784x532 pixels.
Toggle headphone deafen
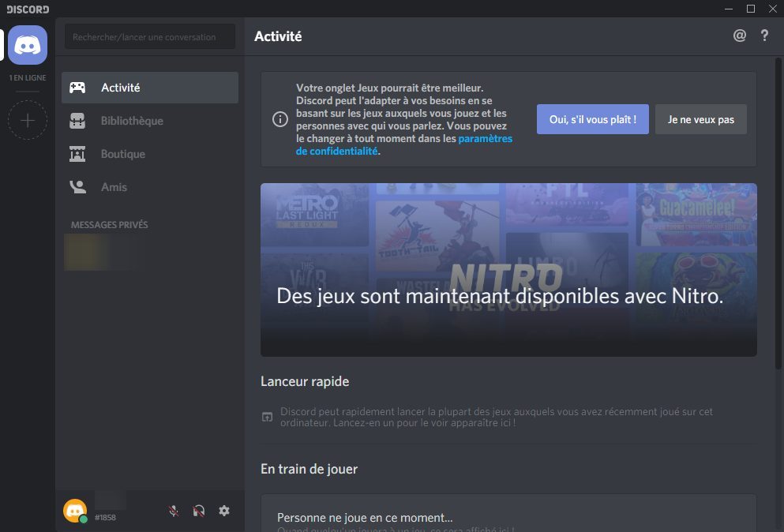(199, 511)
